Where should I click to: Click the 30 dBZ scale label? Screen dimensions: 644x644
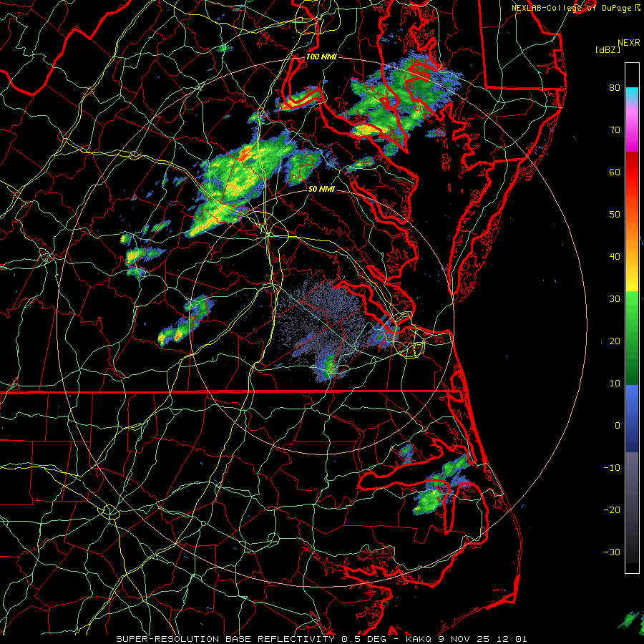pos(615,299)
